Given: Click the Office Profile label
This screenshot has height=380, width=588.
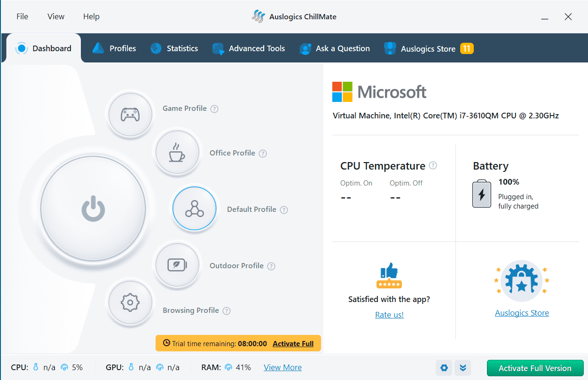Looking at the screenshot, I should click(232, 153).
